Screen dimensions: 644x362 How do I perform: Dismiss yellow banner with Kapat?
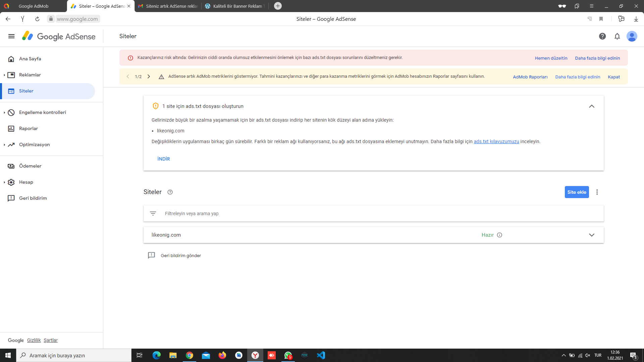click(x=614, y=77)
